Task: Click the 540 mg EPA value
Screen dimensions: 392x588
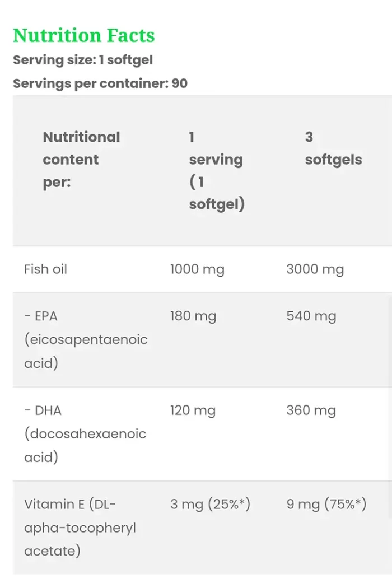Action: pyautogui.click(x=311, y=316)
